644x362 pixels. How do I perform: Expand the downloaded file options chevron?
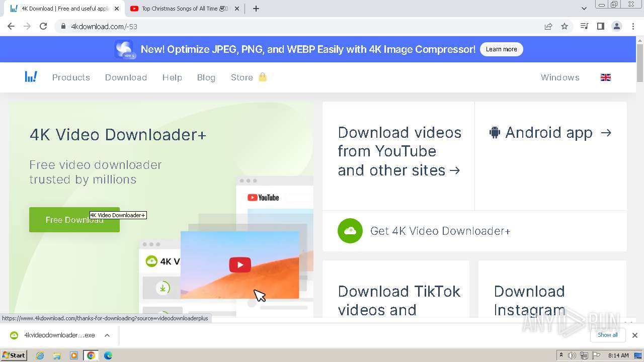click(x=107, y=335)
